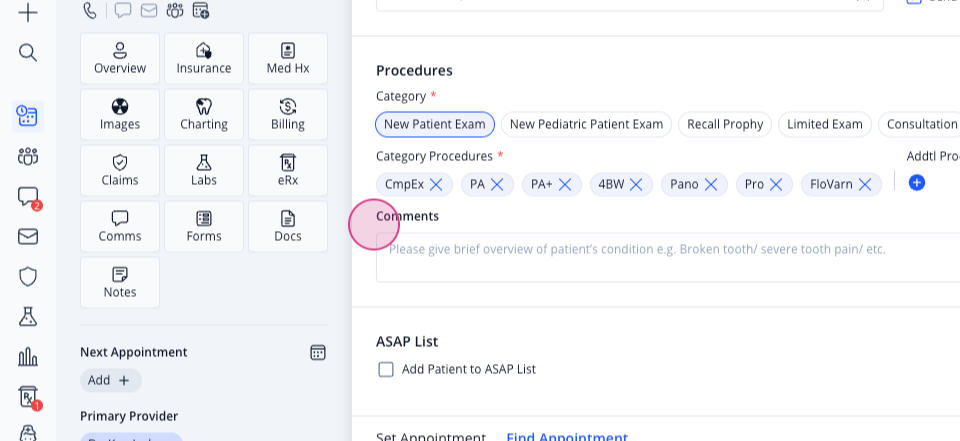This screenshot has height=441, width=960.
Task: Click the Find Appointment link
Action: pos(567,437)
